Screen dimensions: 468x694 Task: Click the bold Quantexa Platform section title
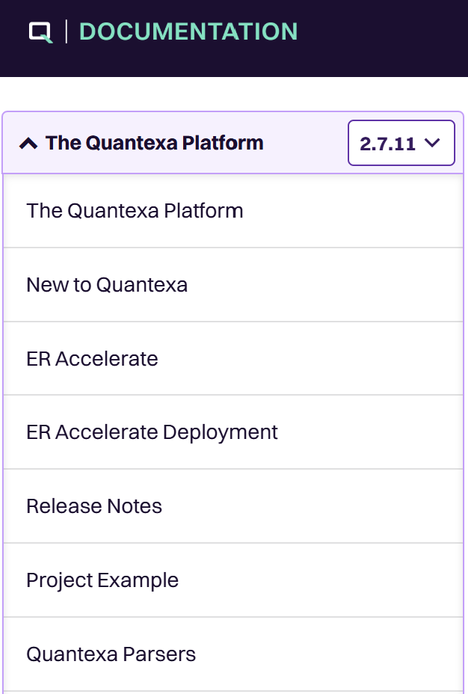click(x=155, y=143)
